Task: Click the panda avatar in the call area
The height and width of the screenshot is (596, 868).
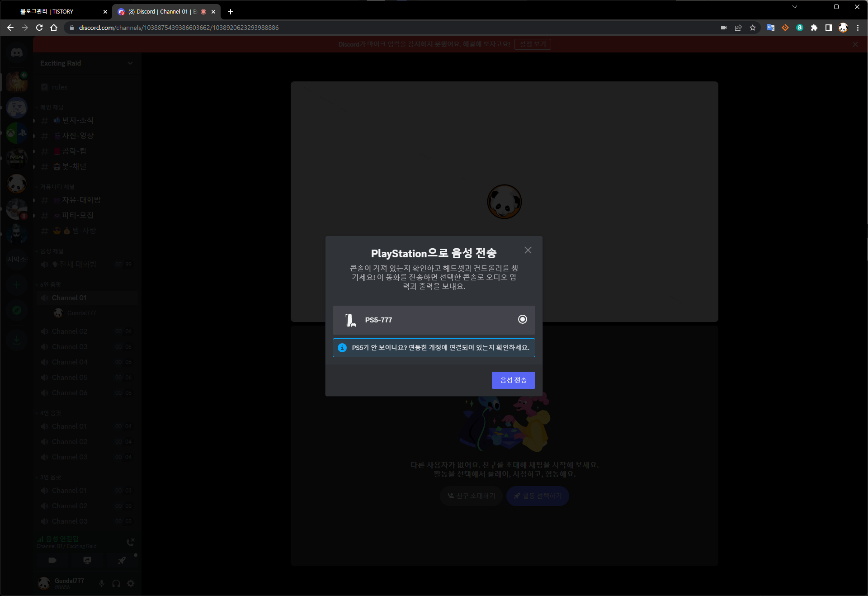Action: coord(504,201)
